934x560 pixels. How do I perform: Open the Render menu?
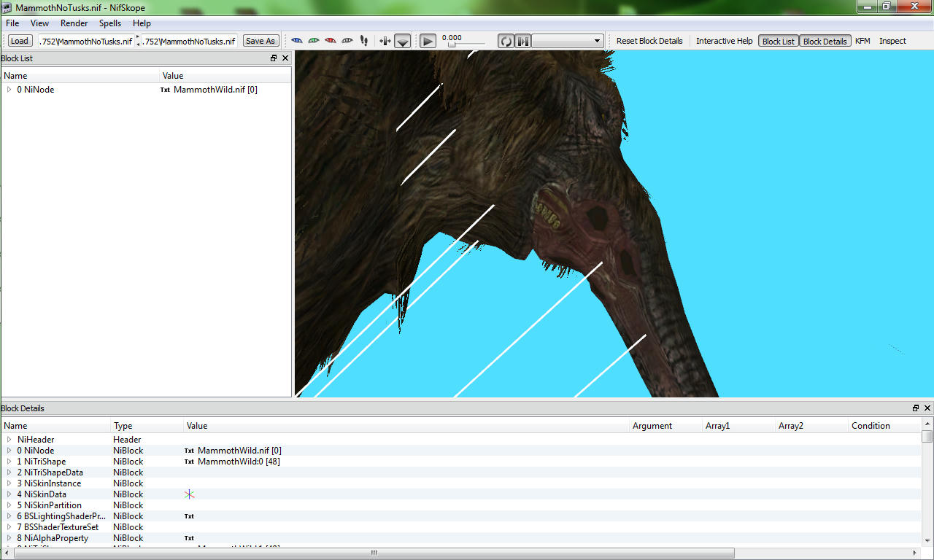pyautogui.click(x=74, y=23)
